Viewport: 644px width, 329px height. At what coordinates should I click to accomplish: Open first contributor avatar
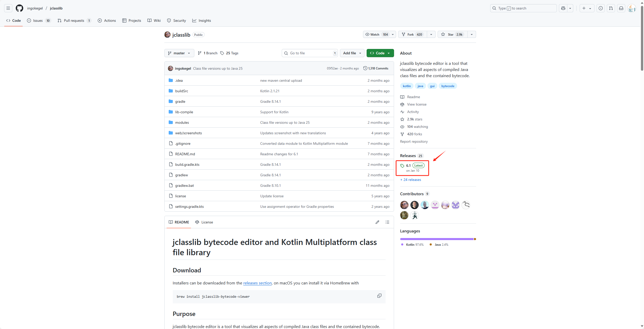(404, 205)
